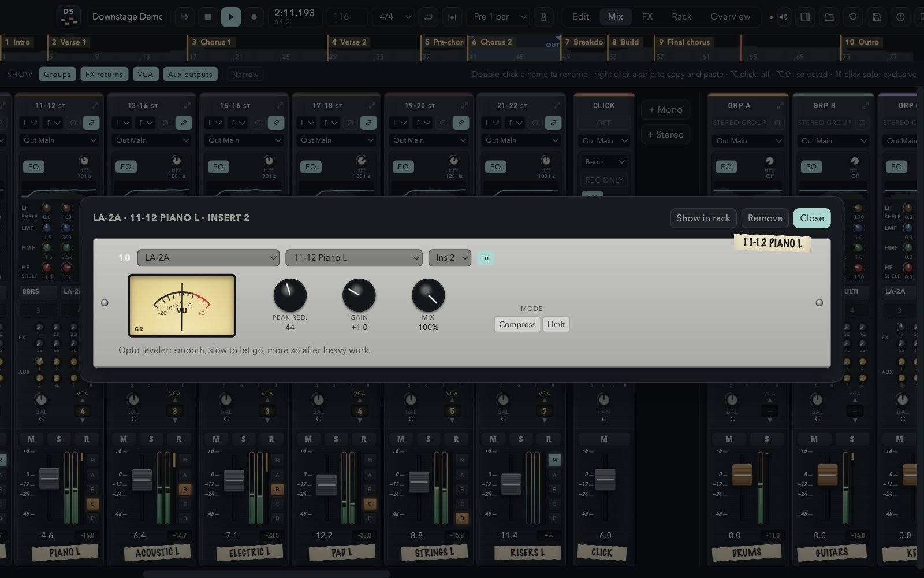This screenshot has width=924, height=578.
Task: Click Remove to delete the insert
Action: 765,218
